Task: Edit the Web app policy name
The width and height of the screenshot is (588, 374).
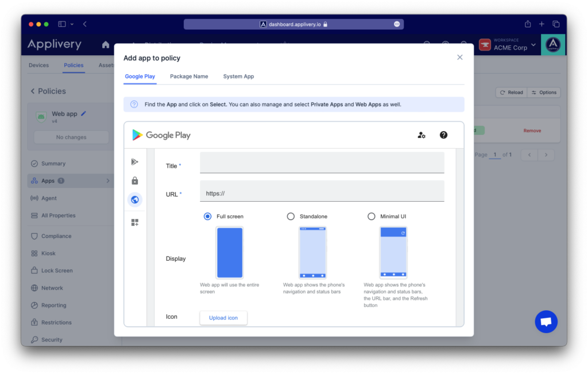Action: pyautogui.click(x=84, y=113)
